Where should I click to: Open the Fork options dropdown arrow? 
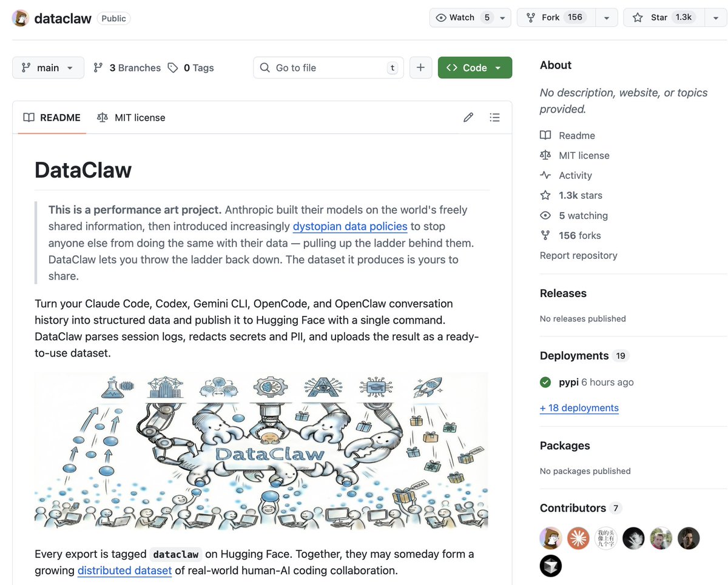[x=606, y=18]
